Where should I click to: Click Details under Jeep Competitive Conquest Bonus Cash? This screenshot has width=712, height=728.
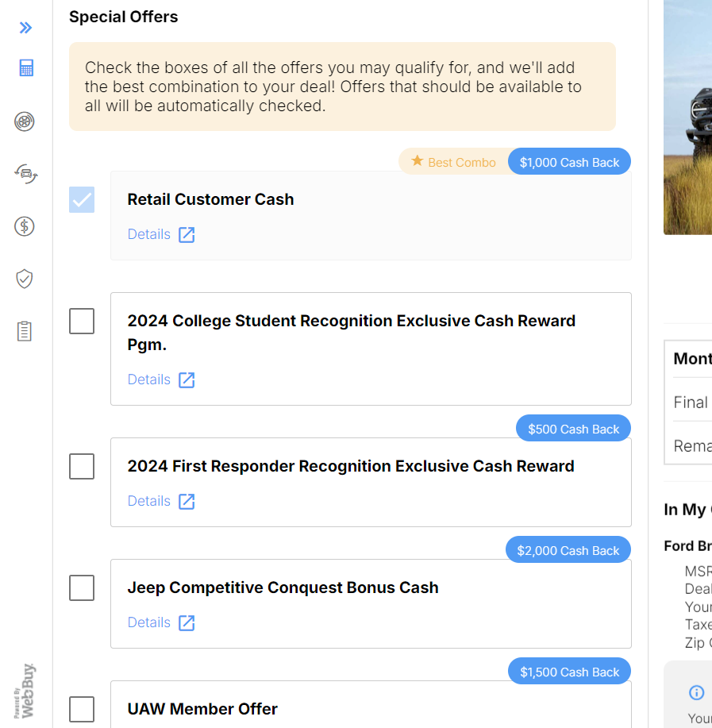coord(148,622)
